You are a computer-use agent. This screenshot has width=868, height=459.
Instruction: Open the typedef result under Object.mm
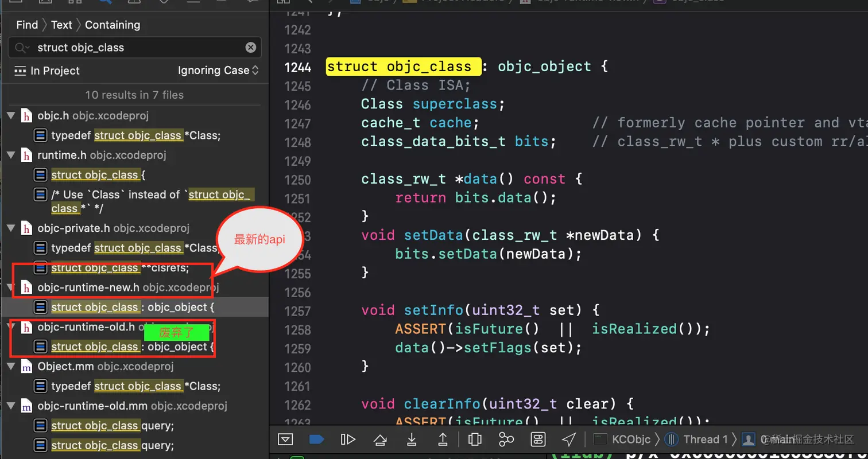click(x=135, y=386)
